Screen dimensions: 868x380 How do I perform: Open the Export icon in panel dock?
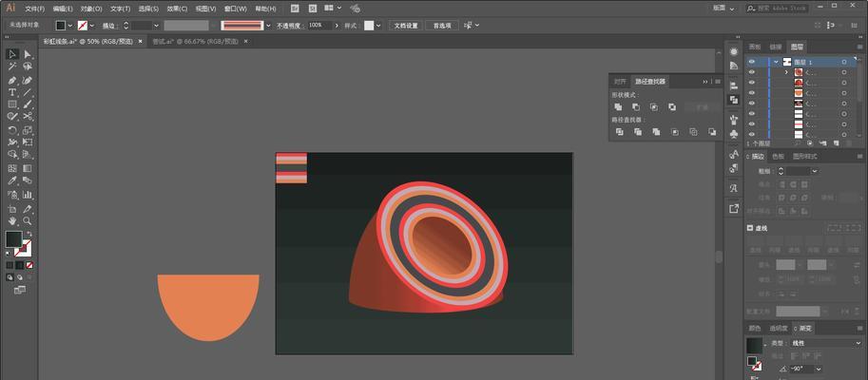734,209
